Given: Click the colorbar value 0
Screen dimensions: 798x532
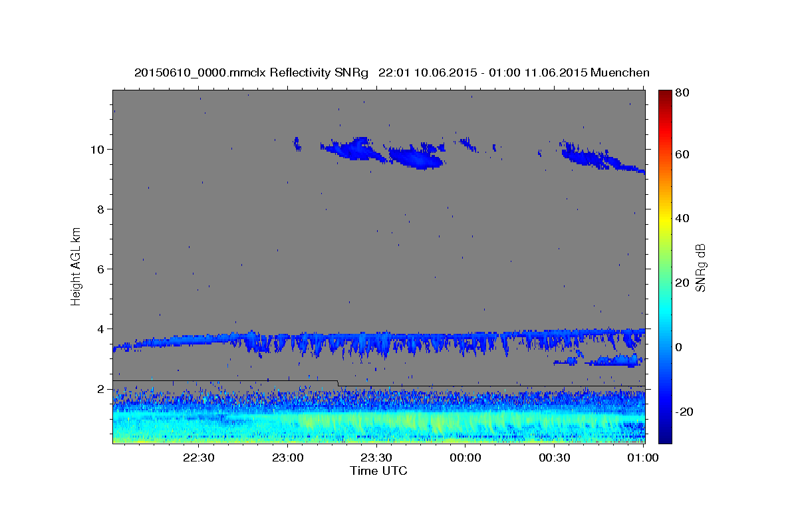Looking at the screenshot, I should click(x=679, y=347).
